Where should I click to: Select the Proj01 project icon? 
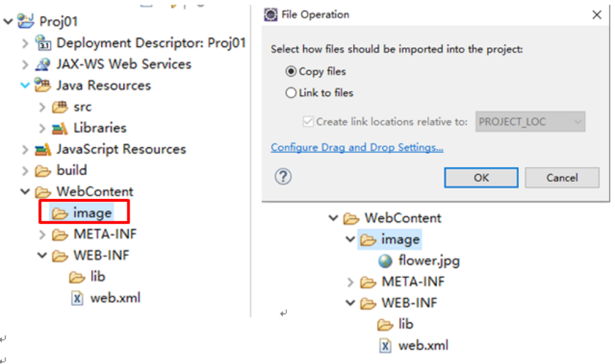(26, 21)
